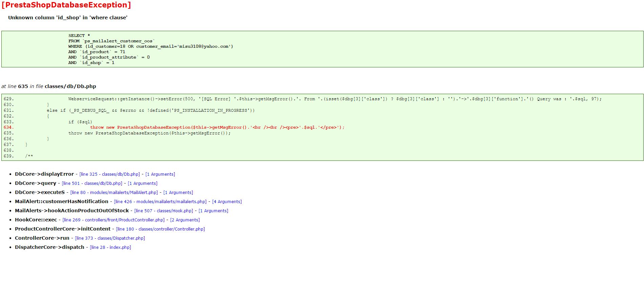Show the 1 Arguments for DbCore->query

pyautogui.click(x=143, y=183)
